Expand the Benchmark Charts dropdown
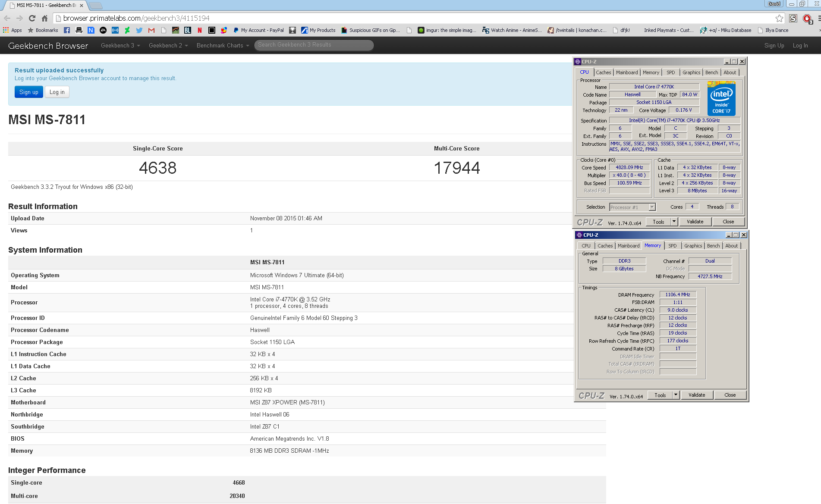 point(223,45)
